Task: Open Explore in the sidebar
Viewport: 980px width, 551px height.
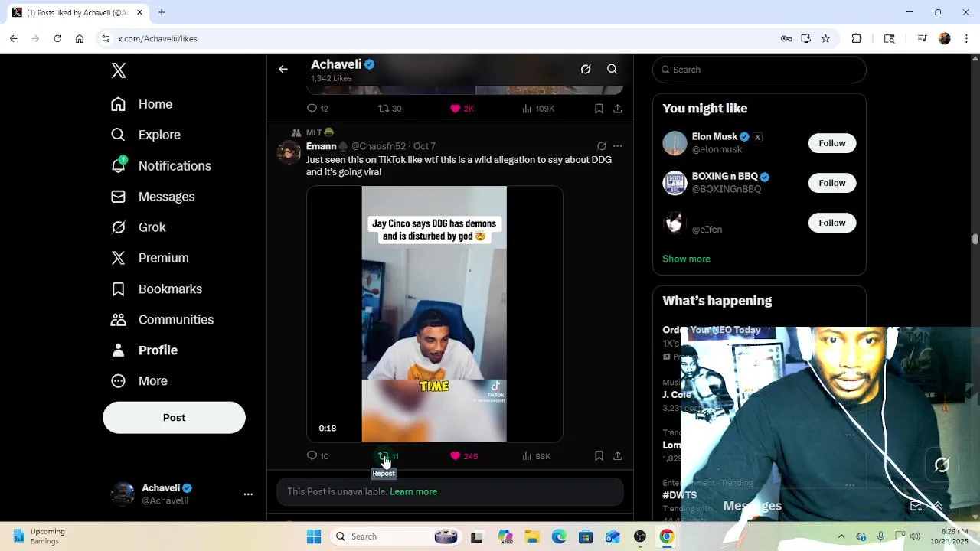Action: pos(145,135)
